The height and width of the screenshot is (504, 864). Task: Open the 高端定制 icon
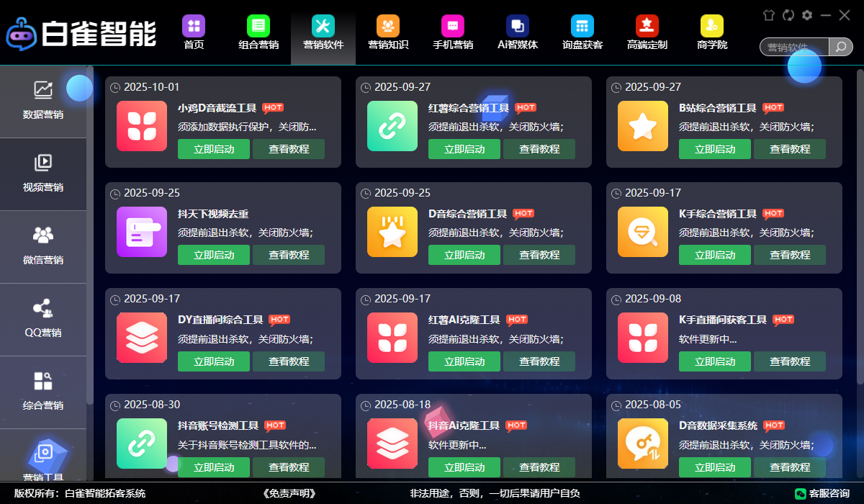[x=647, y=27]
